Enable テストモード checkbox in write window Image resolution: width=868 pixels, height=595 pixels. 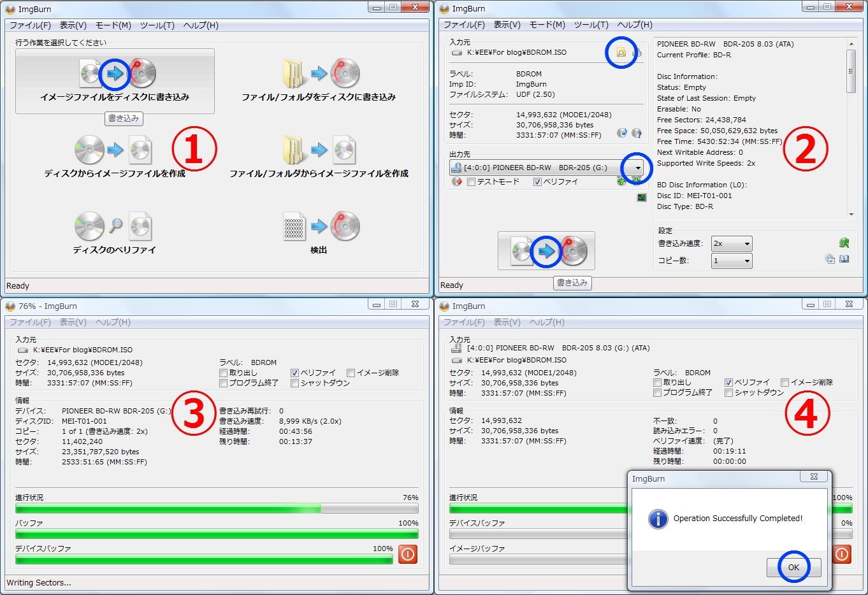471,182
